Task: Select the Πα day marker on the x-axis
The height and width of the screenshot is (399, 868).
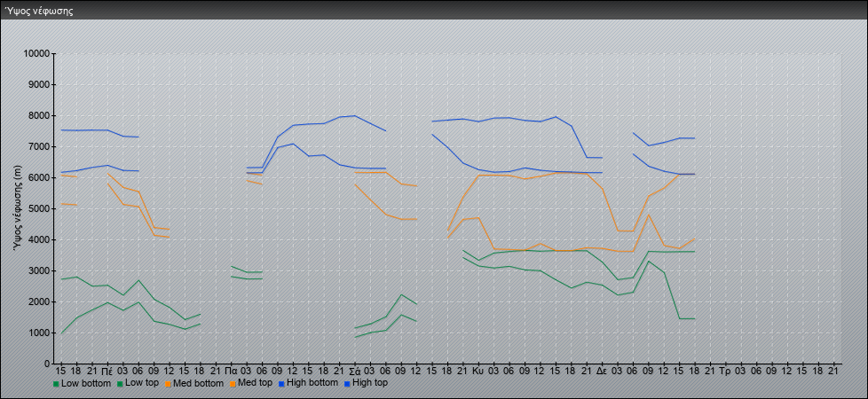Action: pos(231,371)
